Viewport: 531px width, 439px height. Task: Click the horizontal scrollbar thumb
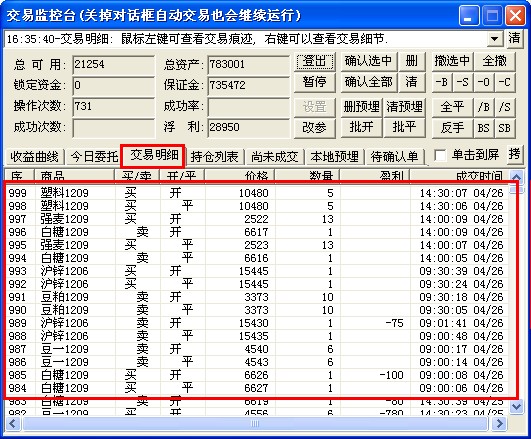tap(255, 423)
